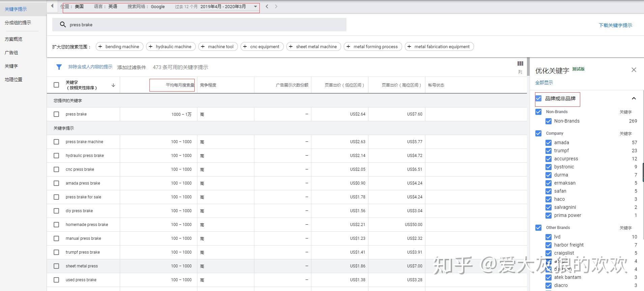644x291 pixels.
Task: Click 排除含成人内容的提示 filter link
Action: click(90, 67)
